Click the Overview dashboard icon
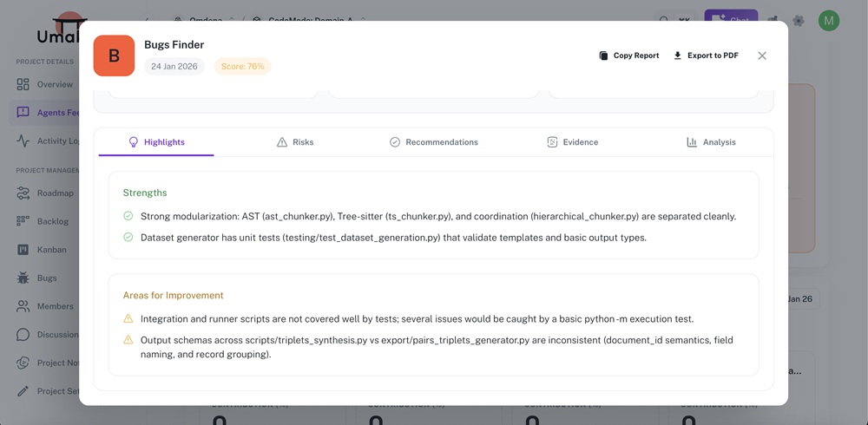This screenshot has width=868, height=425. pos(23,84)
